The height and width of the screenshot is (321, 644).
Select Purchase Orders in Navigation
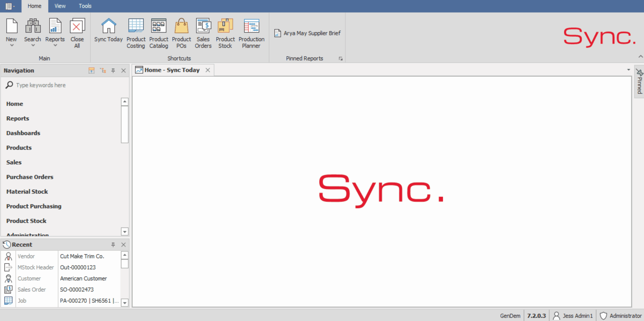30,177
